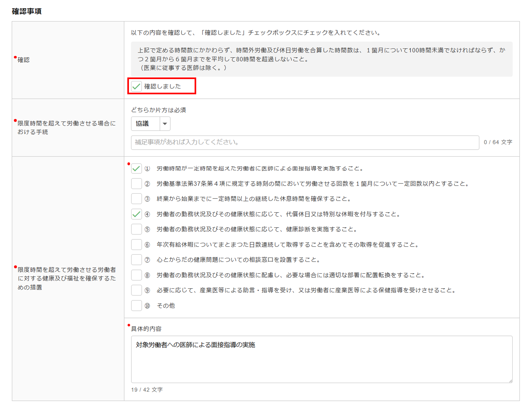Click the ① 面接指導 option label text
Viewport: 532px width, 406px height.
(x=260, y=169)
